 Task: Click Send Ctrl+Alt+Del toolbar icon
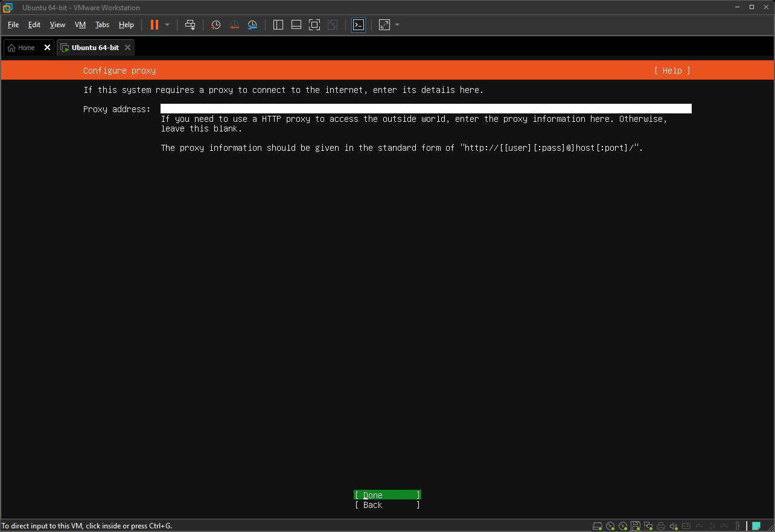coord(190,25)
